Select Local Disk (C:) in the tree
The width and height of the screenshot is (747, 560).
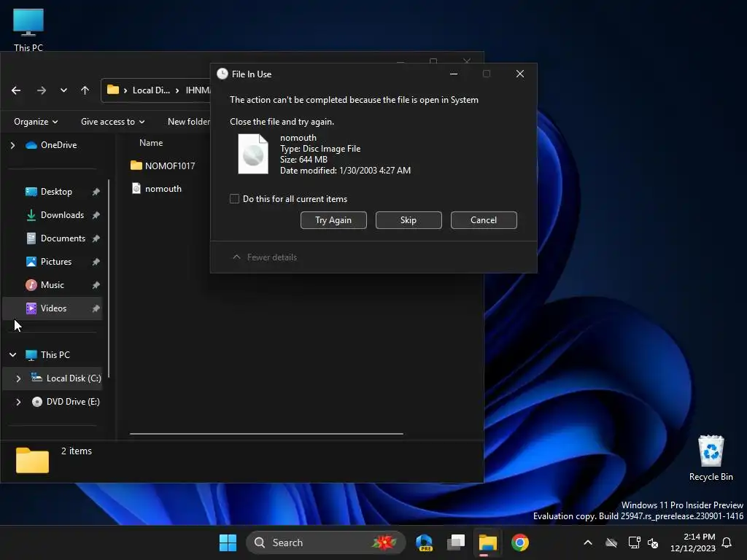click(x=74, y=378)
